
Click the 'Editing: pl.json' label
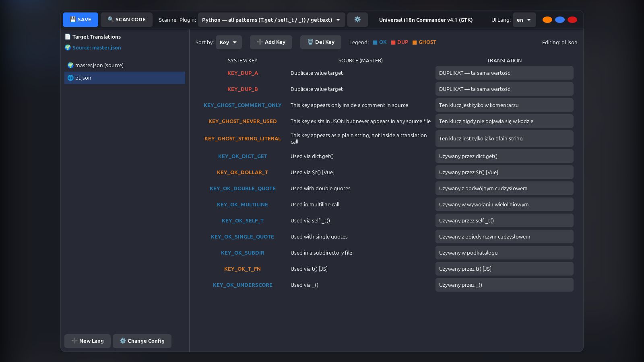[x=559, y=42]
